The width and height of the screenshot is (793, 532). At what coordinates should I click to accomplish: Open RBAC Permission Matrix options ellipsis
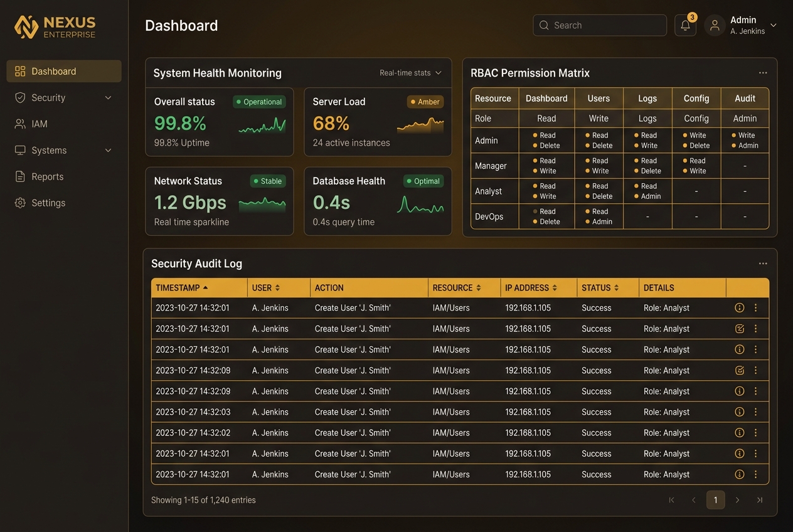click(763, 73)
